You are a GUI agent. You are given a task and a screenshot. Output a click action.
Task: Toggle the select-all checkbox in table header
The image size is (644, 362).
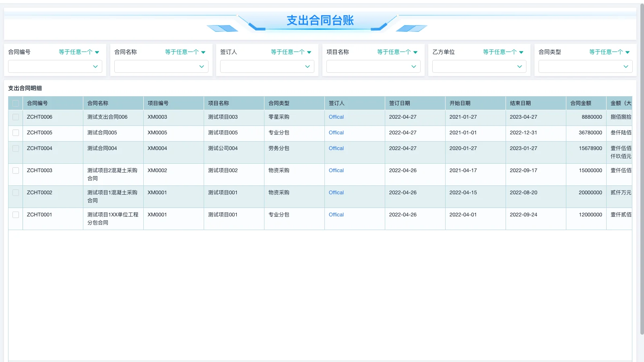tap(15, 103)
